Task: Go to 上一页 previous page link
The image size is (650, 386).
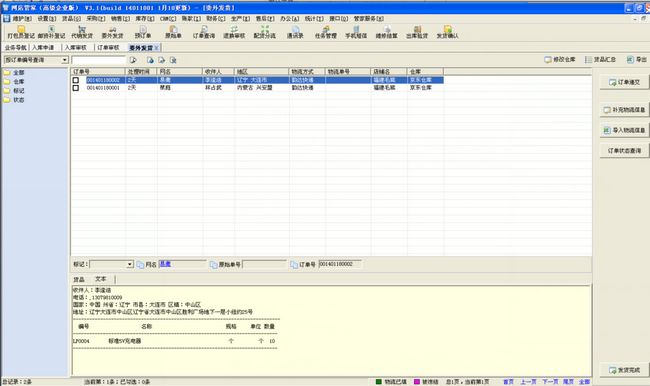Action: pos(528,381)
